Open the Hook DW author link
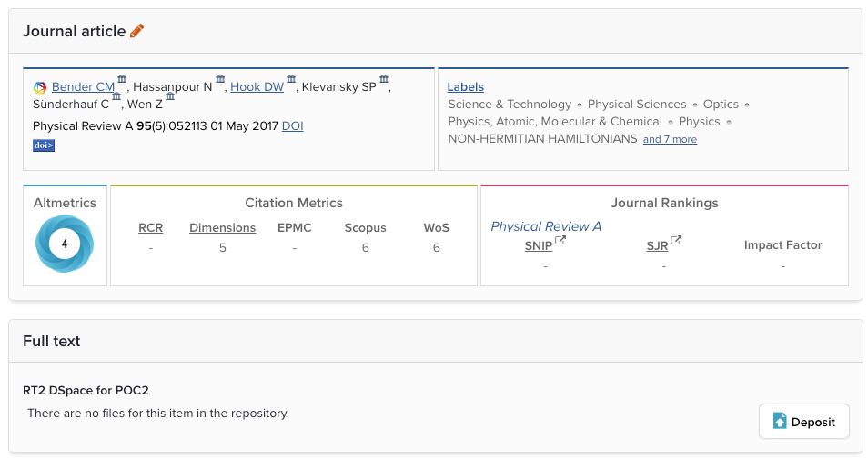 pos(257,87)
